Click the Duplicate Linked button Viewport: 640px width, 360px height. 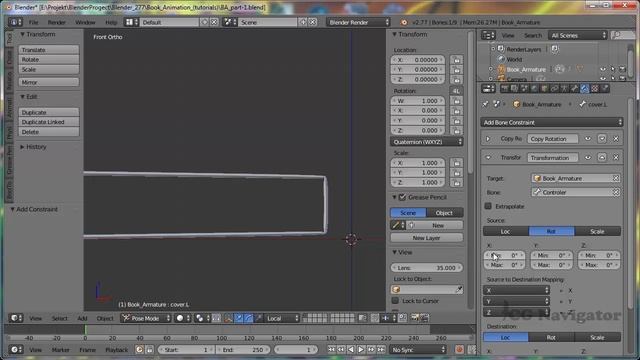pos(49,122)
